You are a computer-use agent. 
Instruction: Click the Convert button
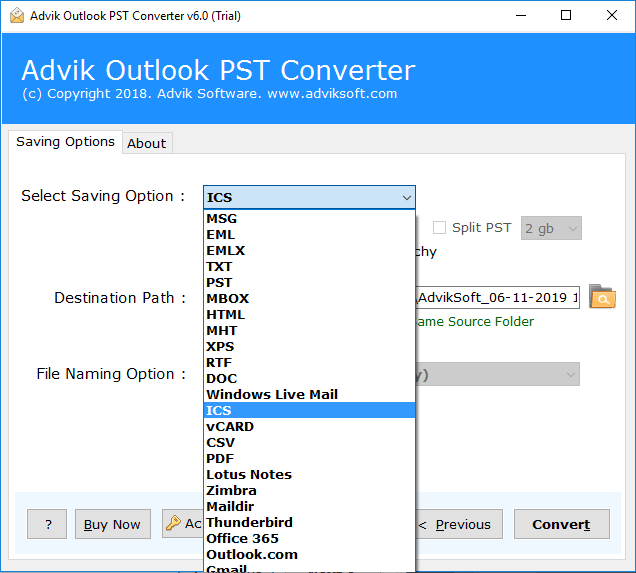click(561, 524)
